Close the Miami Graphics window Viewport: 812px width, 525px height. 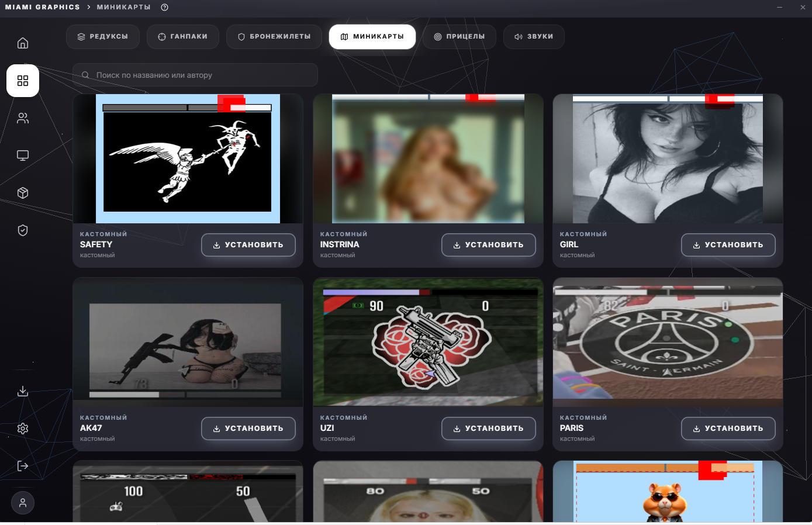[x=803, y=7]
